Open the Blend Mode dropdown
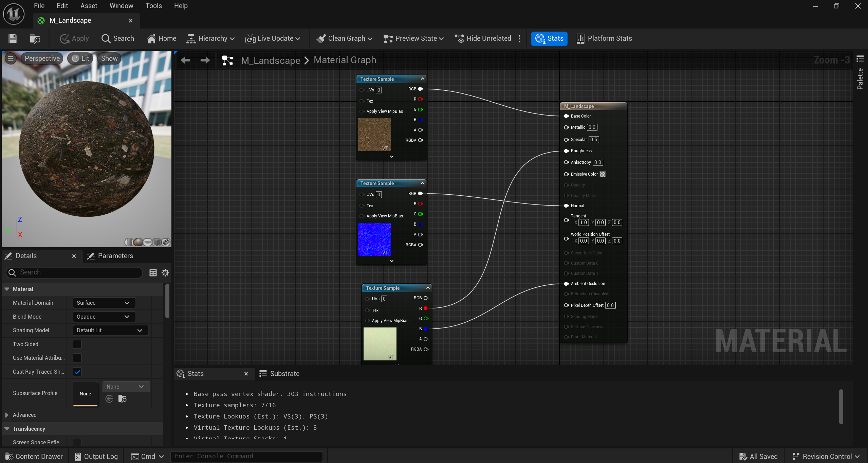This screenshot has width=868, height=463. point(104,317)
